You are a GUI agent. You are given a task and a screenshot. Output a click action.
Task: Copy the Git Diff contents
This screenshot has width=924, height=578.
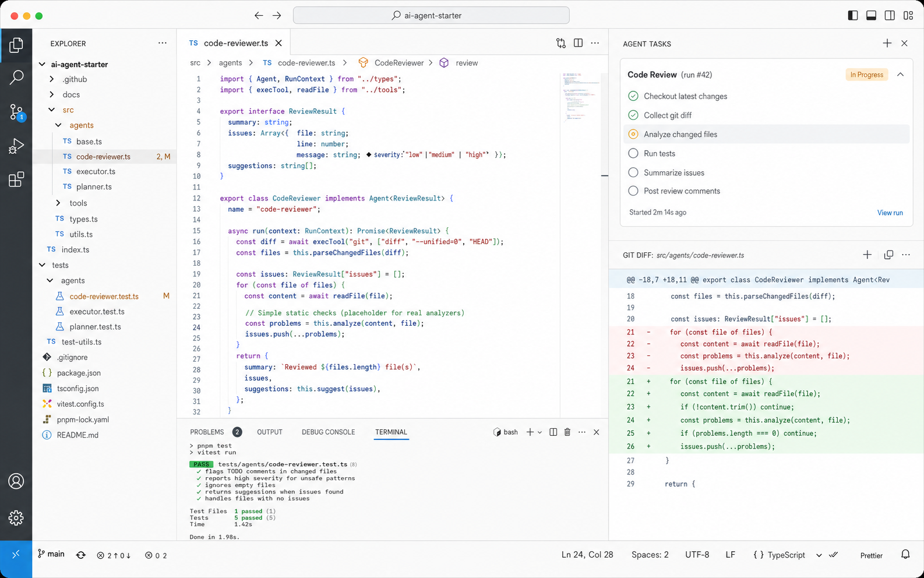pyautogui.click(x=888, y=255)
